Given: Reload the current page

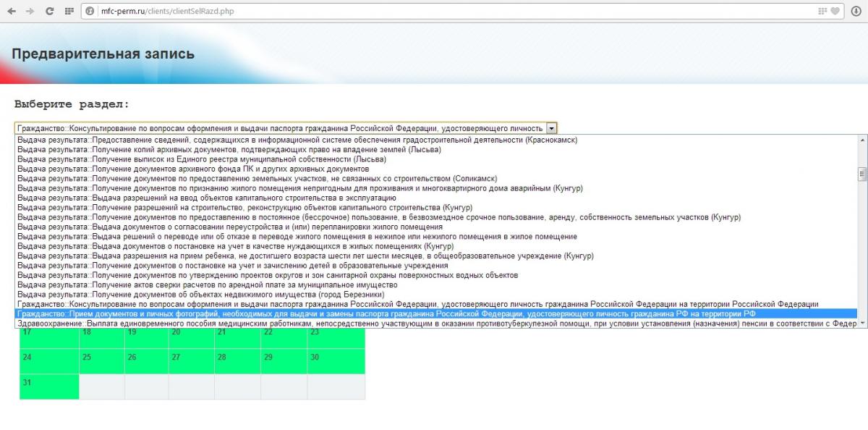Looking at the screenshot, I should coord(49,11).
